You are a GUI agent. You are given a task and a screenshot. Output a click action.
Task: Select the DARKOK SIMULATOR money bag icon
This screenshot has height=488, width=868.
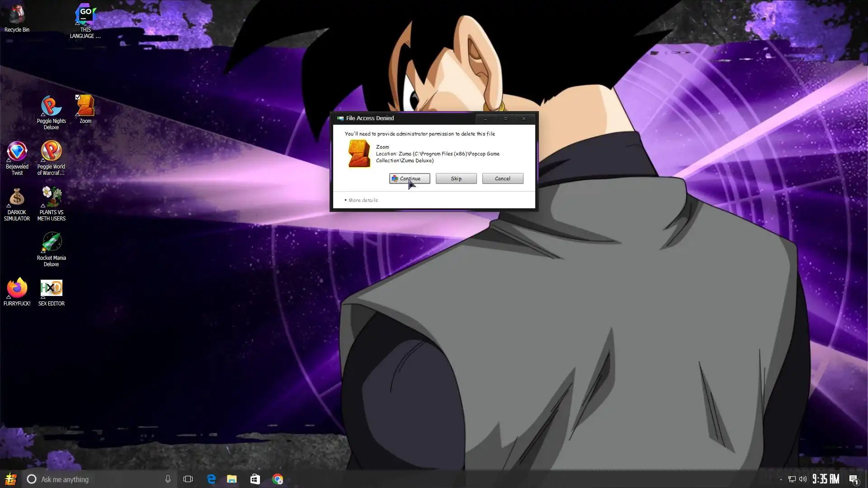point(17,197)
